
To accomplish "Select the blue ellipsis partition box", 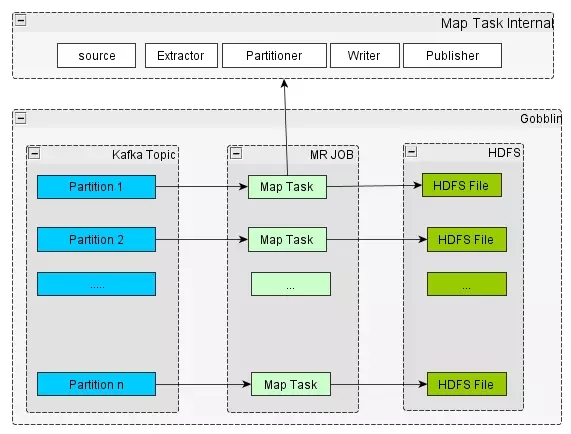I will 97,284.
